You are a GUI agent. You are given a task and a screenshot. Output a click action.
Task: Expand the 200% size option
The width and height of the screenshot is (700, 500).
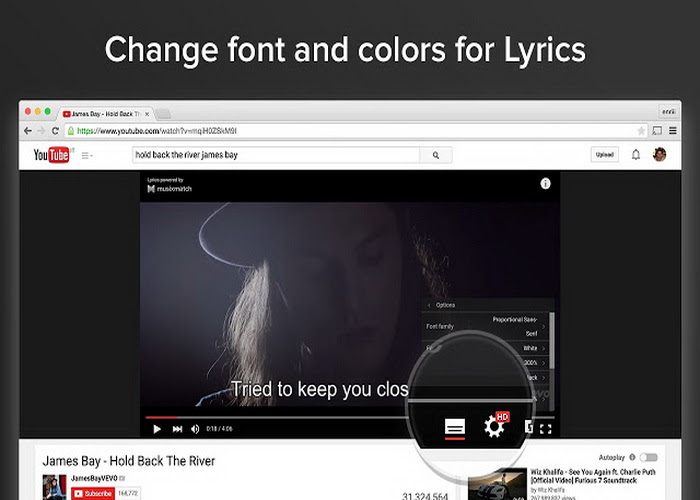point(533,362)
